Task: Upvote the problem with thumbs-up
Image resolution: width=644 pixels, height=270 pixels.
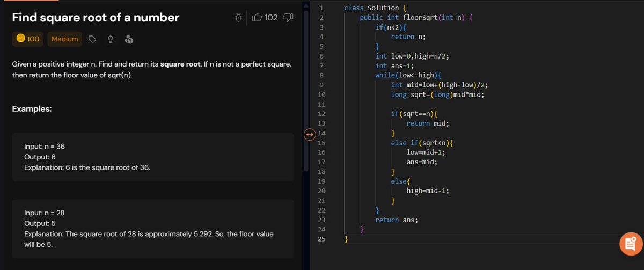Action: pos(257,18)
